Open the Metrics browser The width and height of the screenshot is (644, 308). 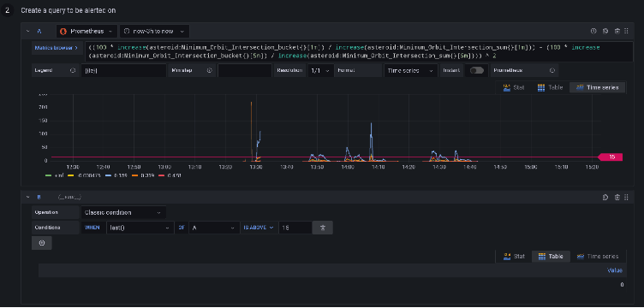click(x=57, y=48)
